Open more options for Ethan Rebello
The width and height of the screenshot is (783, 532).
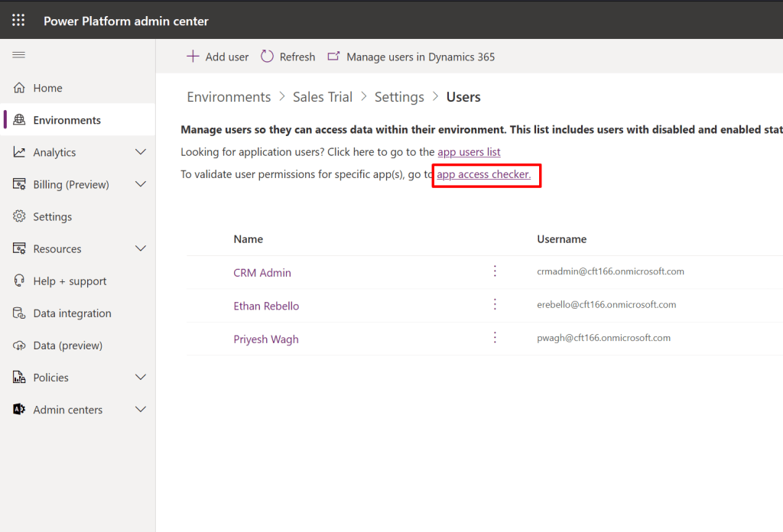tap(495, 304)
